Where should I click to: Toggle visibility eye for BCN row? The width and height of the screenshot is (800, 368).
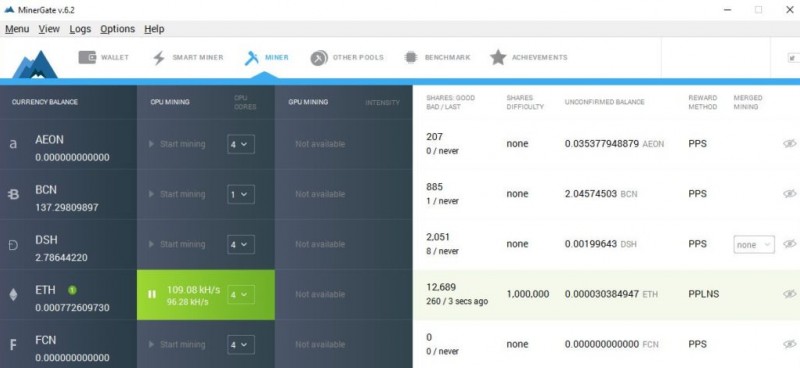[789, 194]
